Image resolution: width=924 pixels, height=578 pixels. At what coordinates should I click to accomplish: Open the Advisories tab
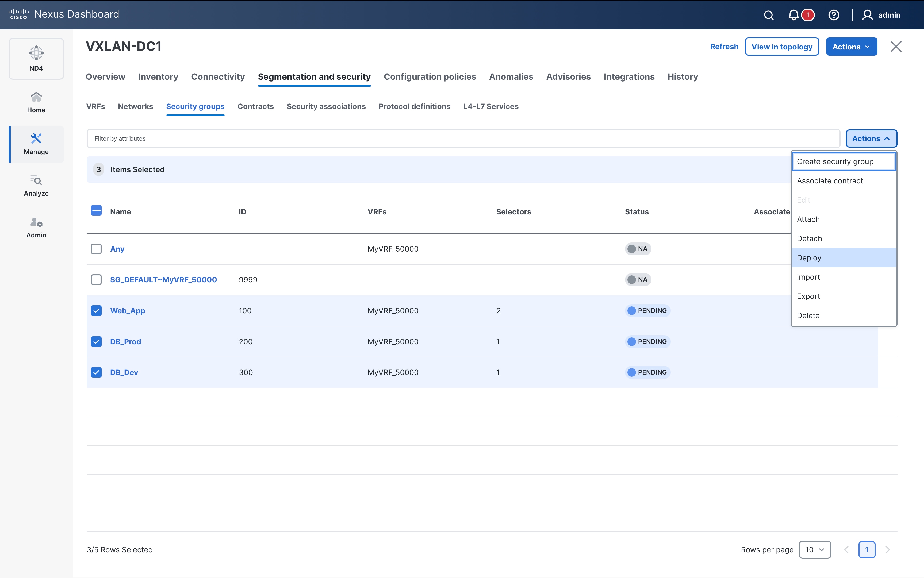pyautogui.click(x=568, y=76)
